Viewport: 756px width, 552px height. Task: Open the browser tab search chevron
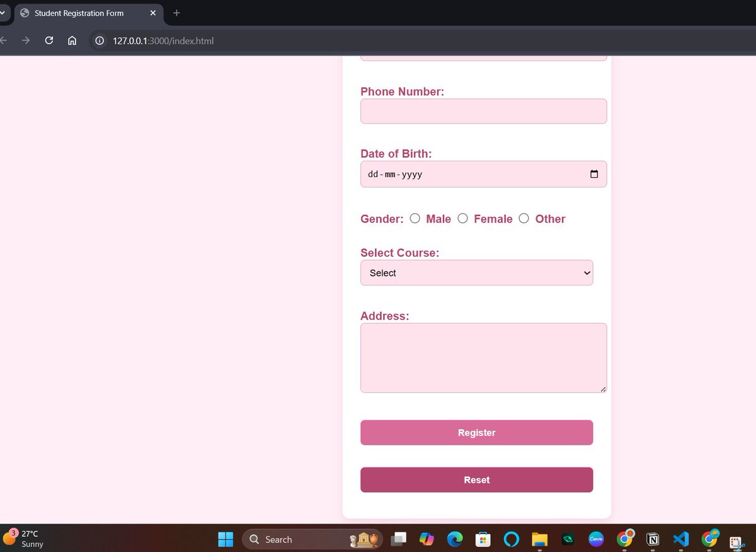click(x=3, y=13)
